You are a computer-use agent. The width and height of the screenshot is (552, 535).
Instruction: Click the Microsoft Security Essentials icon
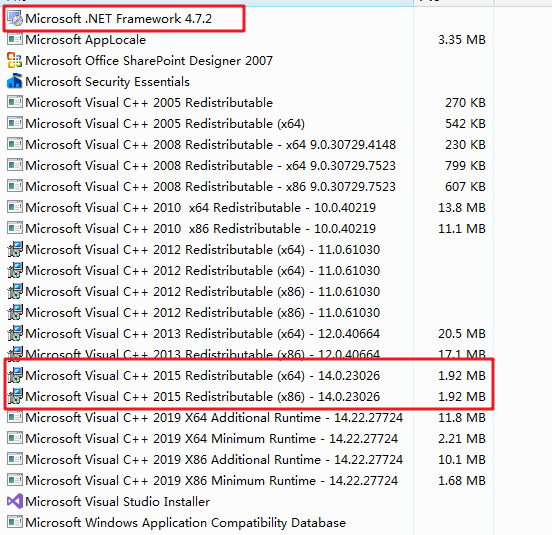tap(15, 81)
